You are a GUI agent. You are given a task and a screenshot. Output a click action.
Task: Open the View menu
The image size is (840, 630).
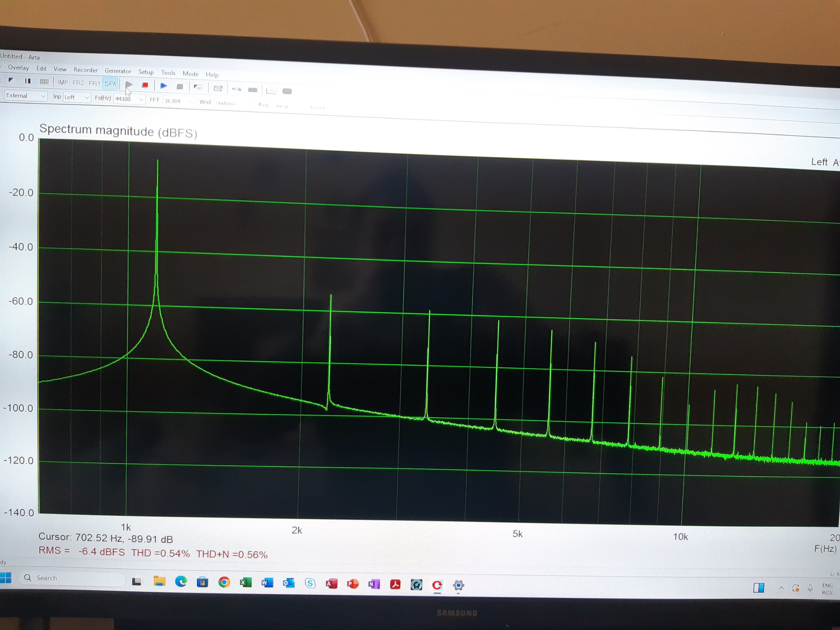pyautogui.click(x=60, y=69)
